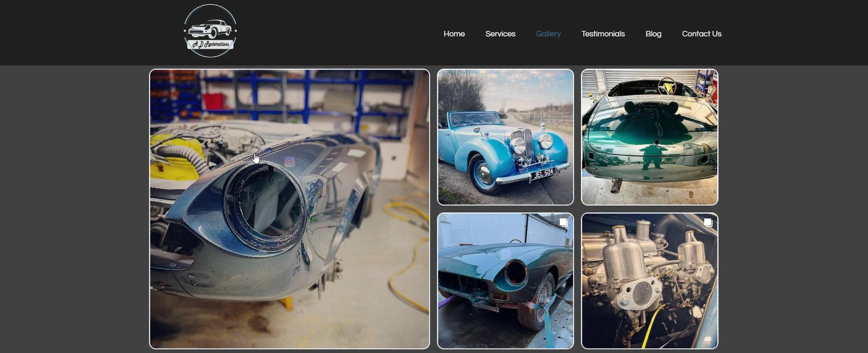
Task: Open the blue vintage JEL 504 car photo
Action: click(x=505, y=137)
